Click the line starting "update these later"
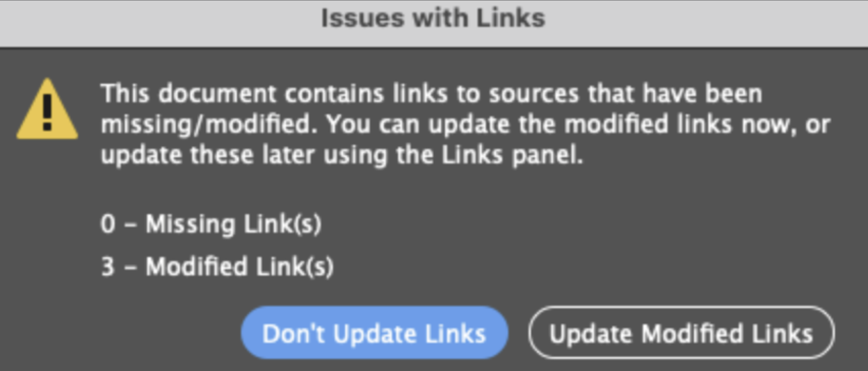 [x=341, y=156]
